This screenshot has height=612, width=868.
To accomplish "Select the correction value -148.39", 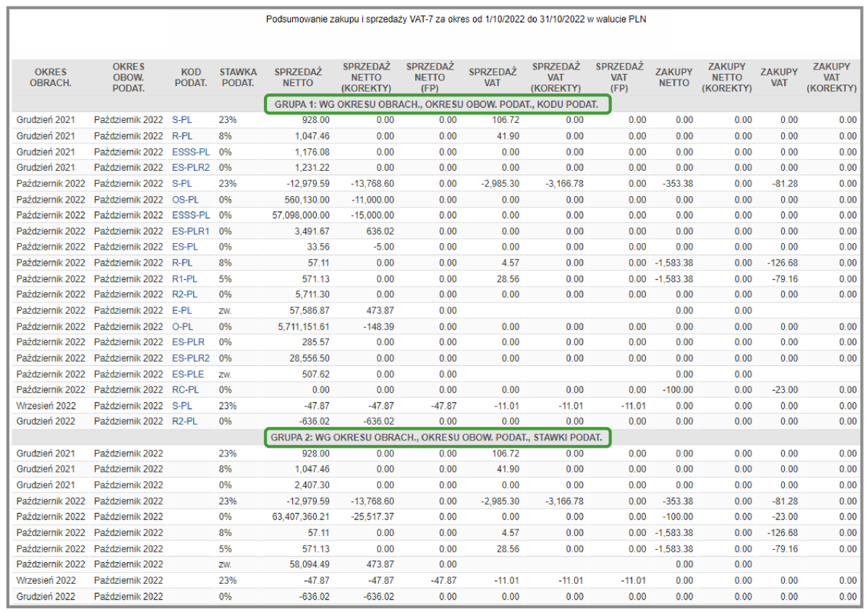I will coord(378,327).
